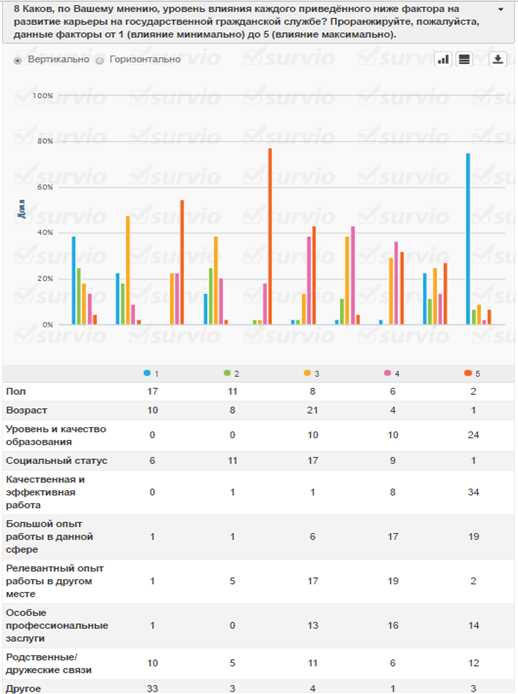Toggle legend series 4 pink marker
The height and width of the screenshot is (694, 518).
pyautogui.click(x=387, y=373)
